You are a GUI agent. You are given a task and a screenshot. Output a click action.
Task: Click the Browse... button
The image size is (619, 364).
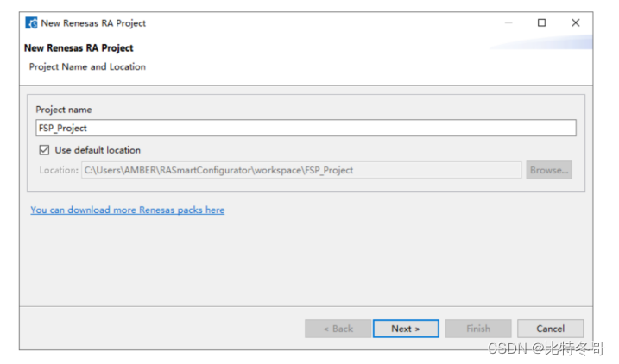(x=549, y=170)
